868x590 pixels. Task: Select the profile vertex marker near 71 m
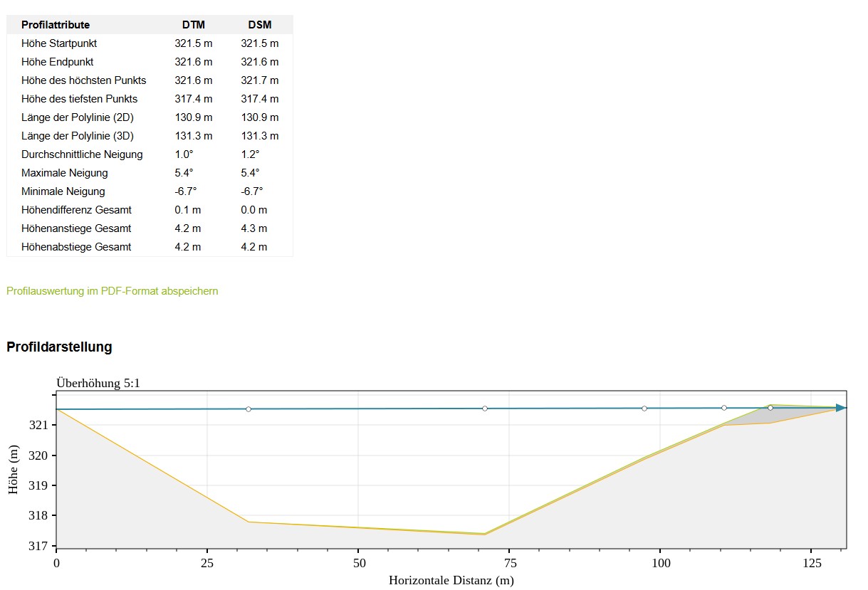click(x=485, y=409)
